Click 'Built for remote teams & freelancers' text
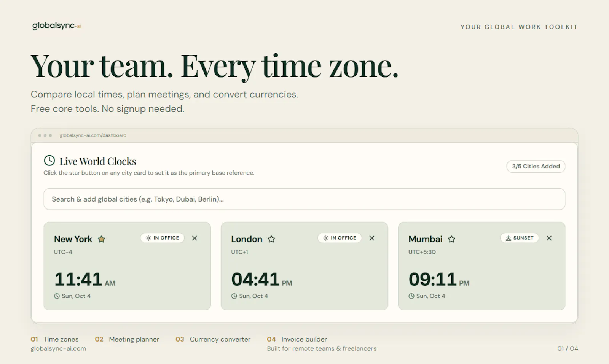Screen dimensions: 609x364 tap(322, 348)
